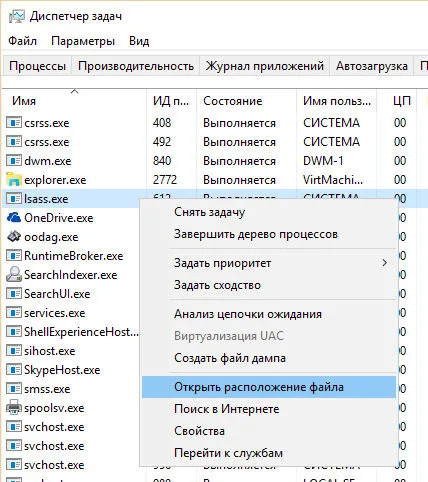
Task: Expand the Задать приоритет submenu arrow
Action: pos(384,263)
